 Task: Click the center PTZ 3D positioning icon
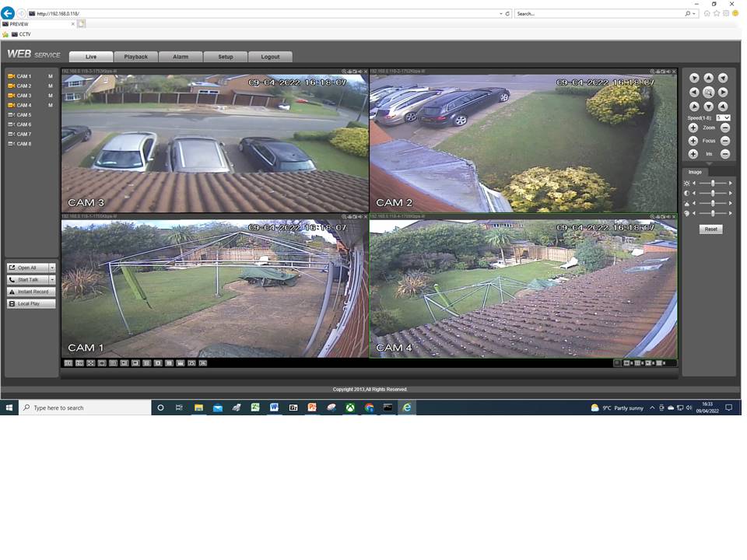click(708, 93)
